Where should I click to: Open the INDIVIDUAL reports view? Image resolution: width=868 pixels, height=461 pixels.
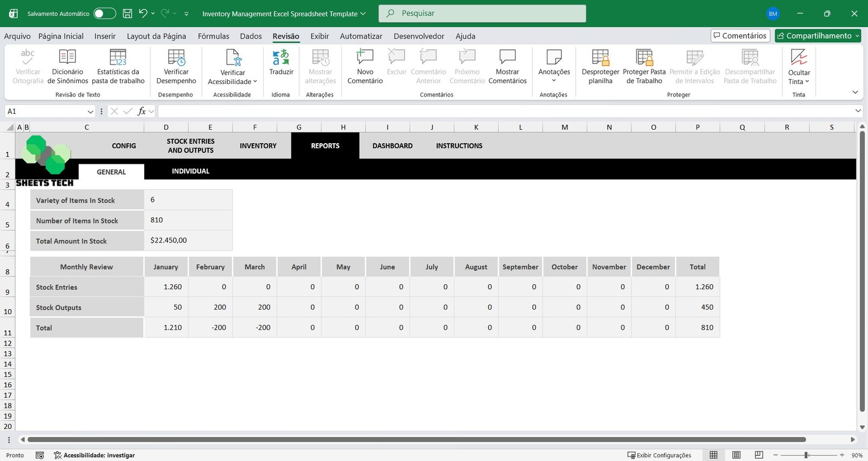click(190, 171)
